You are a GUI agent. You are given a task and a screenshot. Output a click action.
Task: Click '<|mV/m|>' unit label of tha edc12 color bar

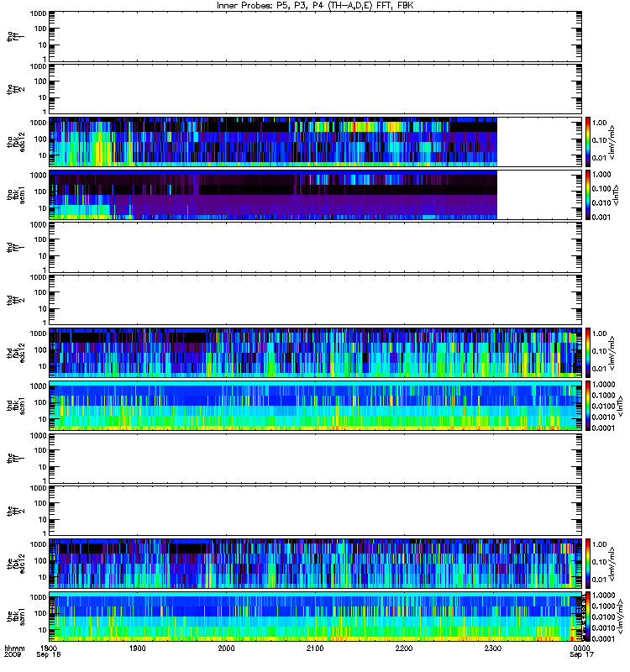tap(612, 142)
